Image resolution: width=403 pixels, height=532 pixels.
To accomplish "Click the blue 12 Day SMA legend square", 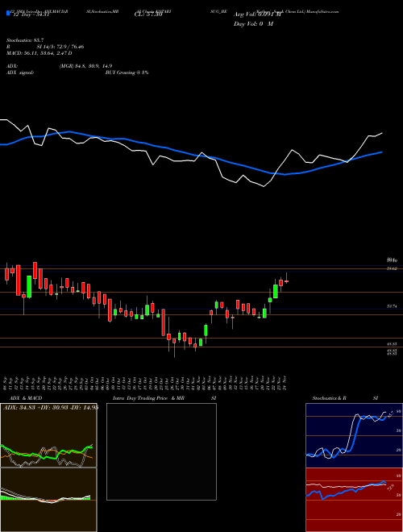I will coord(8,13).
